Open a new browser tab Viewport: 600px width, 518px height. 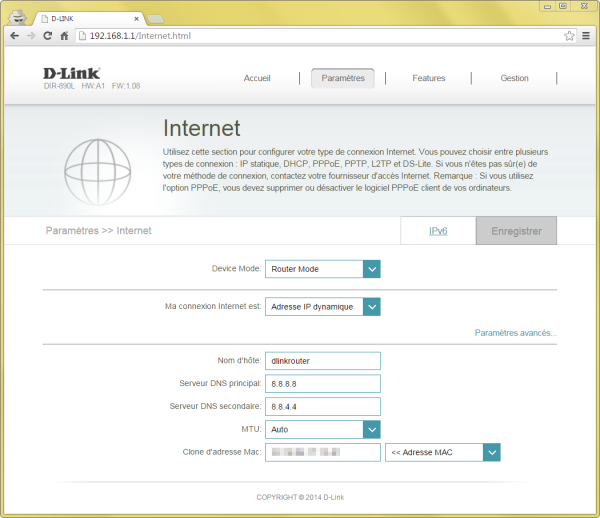(x=155, y=19)
